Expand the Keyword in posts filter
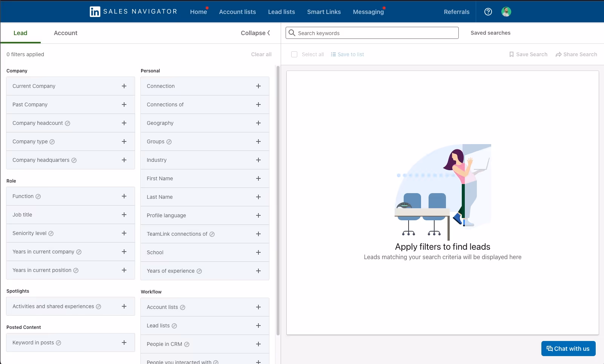 [x=71, y=342]
